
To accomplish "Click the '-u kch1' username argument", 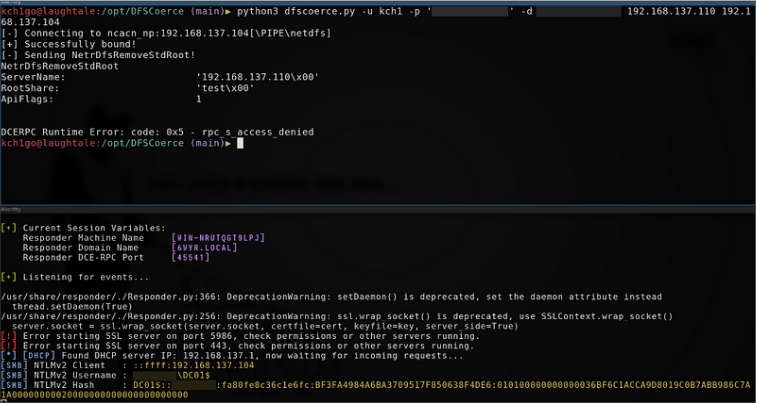I will [x=382, y=11].
